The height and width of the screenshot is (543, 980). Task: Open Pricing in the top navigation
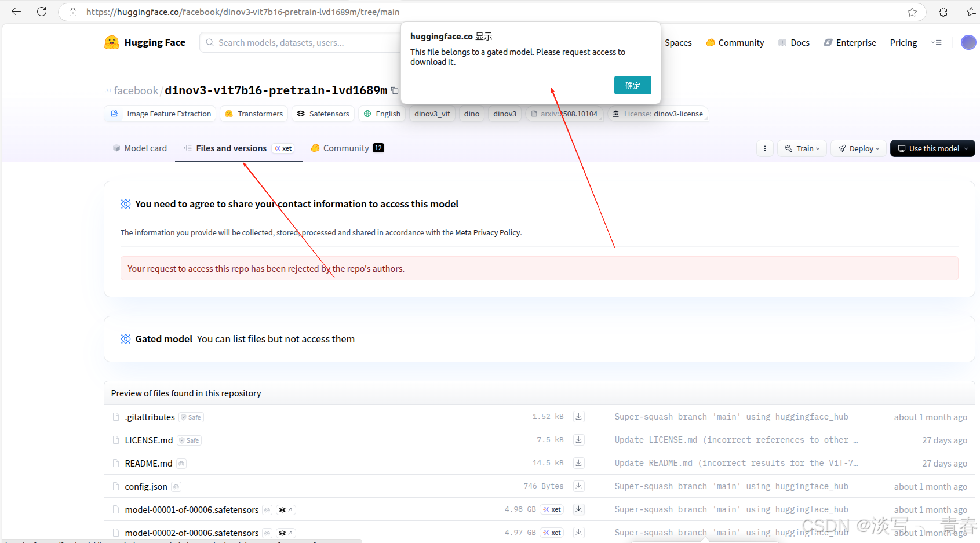pos(904,42)
